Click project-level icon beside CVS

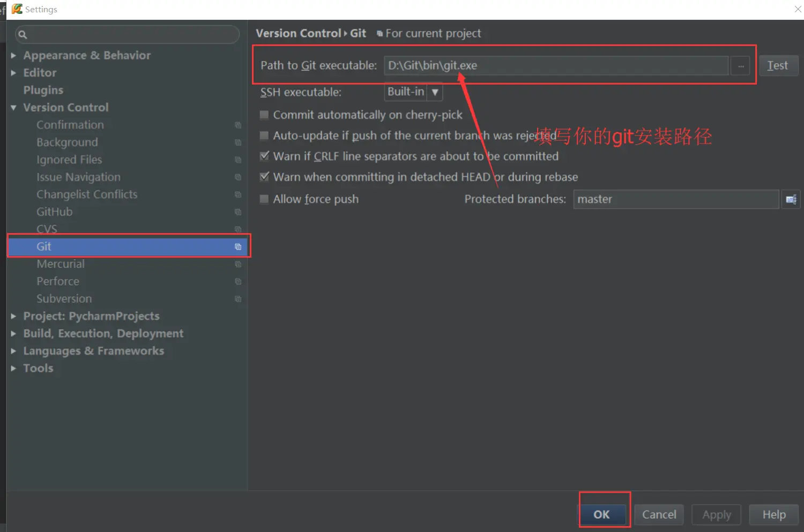pos(238,229)
